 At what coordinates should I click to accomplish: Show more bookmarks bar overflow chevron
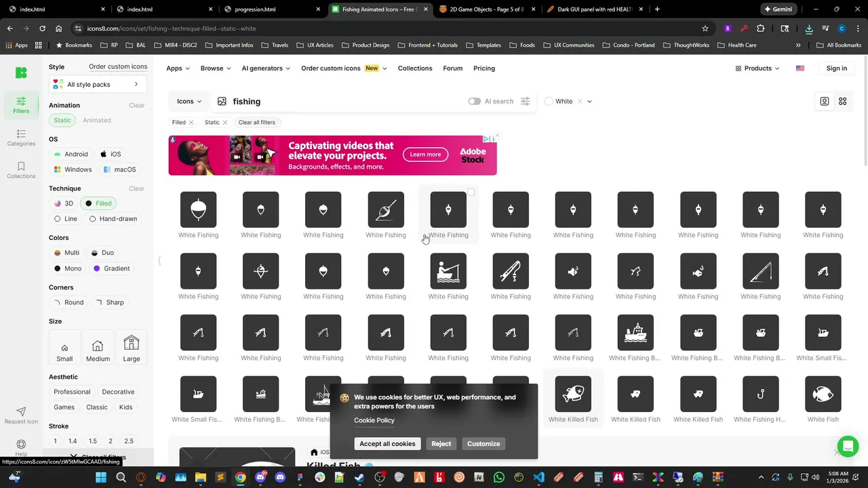[798, 45]
